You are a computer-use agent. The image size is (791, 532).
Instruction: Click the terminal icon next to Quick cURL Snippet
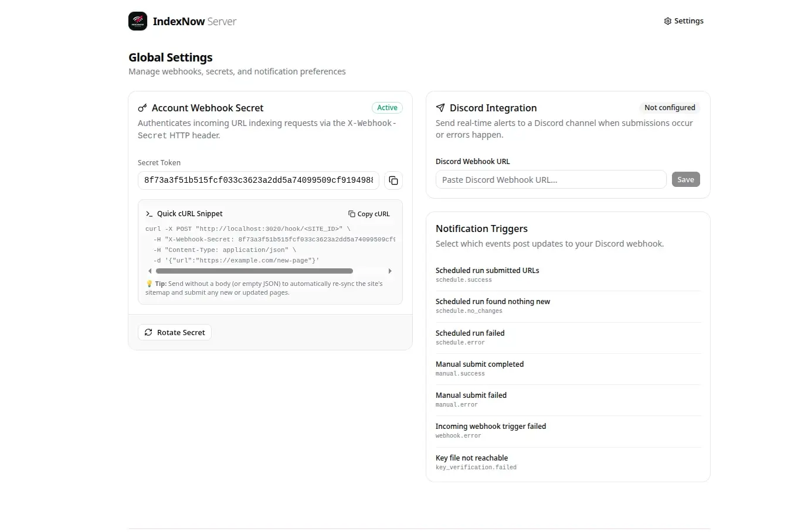[149, 214]
